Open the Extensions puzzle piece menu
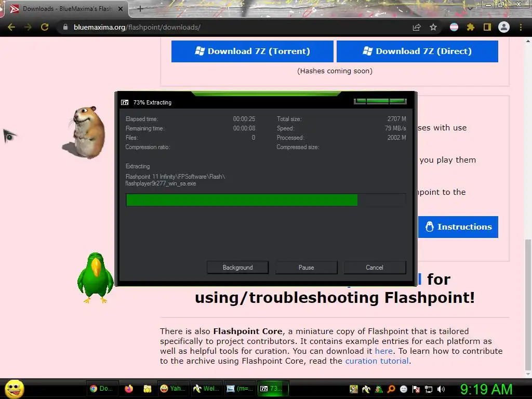 click(471, 27)
